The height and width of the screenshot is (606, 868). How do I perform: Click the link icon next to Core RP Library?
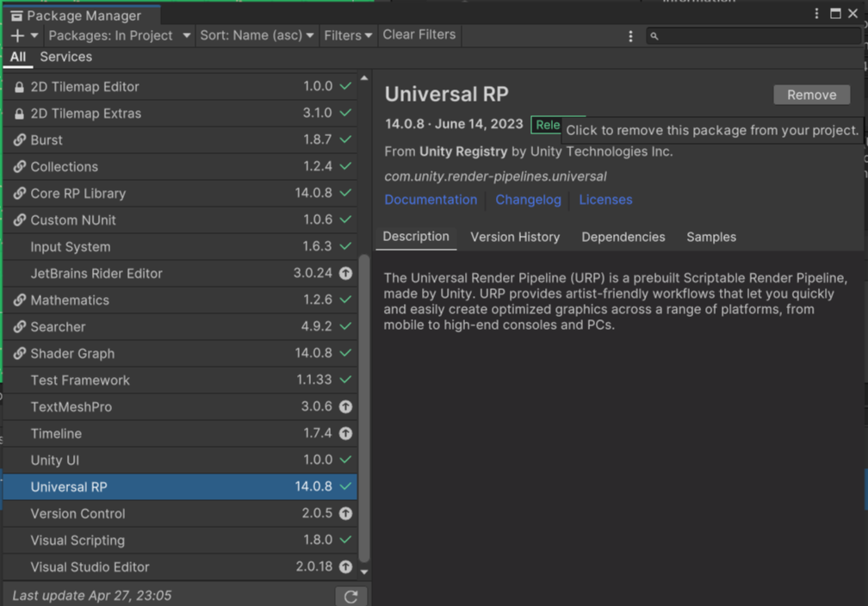pyautogui.click(x=19, y=193)
